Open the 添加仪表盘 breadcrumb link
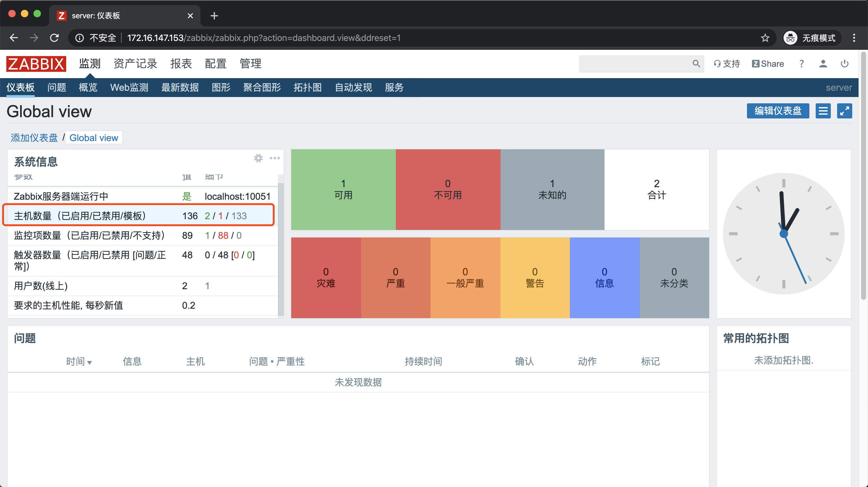 coord(34,138)
